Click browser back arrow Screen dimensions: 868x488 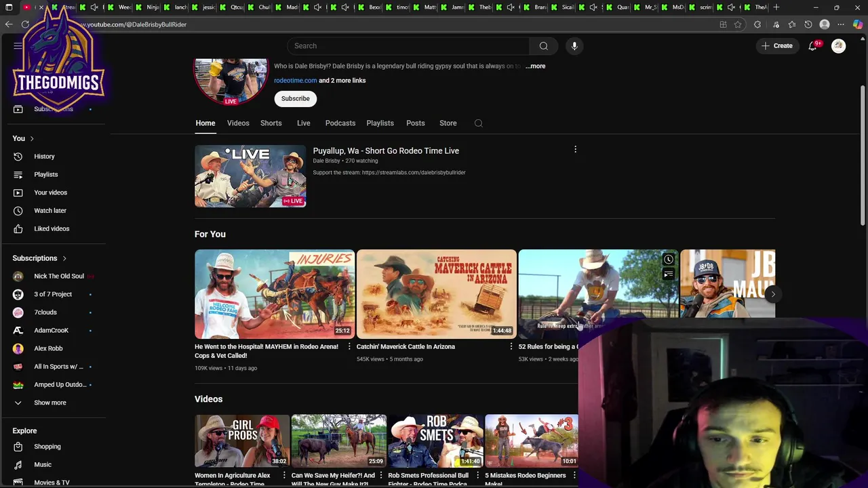point(9,24)
